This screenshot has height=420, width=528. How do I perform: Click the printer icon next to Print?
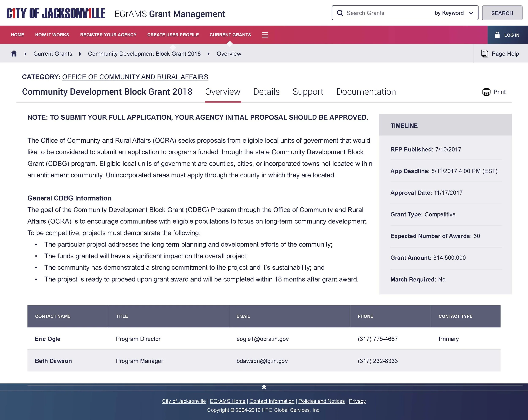pyautogui.click(x=486, y=92)
